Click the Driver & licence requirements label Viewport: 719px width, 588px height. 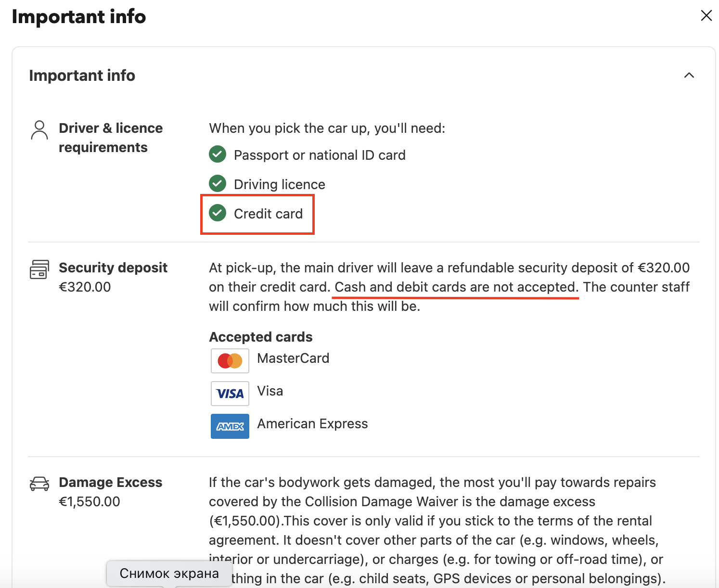[111, 138]
